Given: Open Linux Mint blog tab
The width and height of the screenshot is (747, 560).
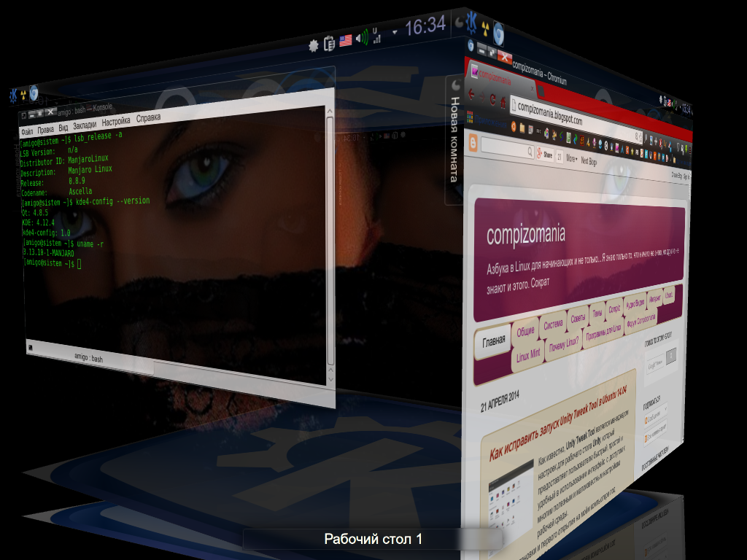Looking at the screenshot, I should click(528, 355).
